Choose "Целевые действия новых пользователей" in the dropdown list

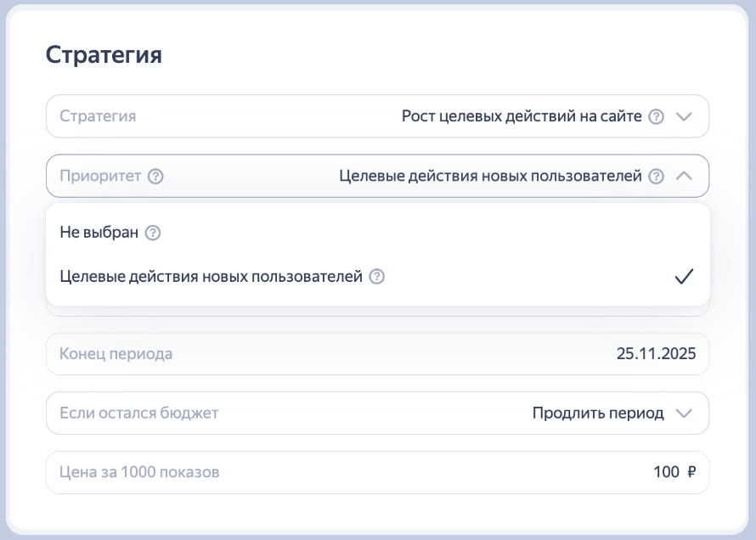tap(212, 277)
